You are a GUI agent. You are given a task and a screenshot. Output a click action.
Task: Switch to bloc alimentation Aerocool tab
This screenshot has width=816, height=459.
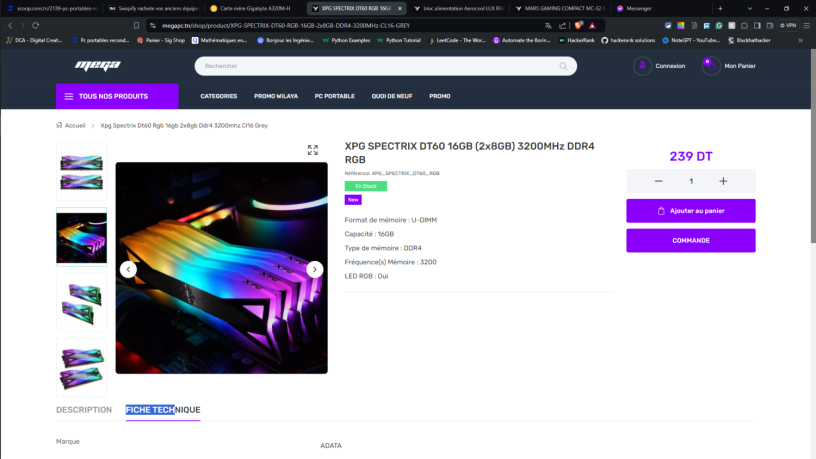pyautogui.click(x=459, y=8)
